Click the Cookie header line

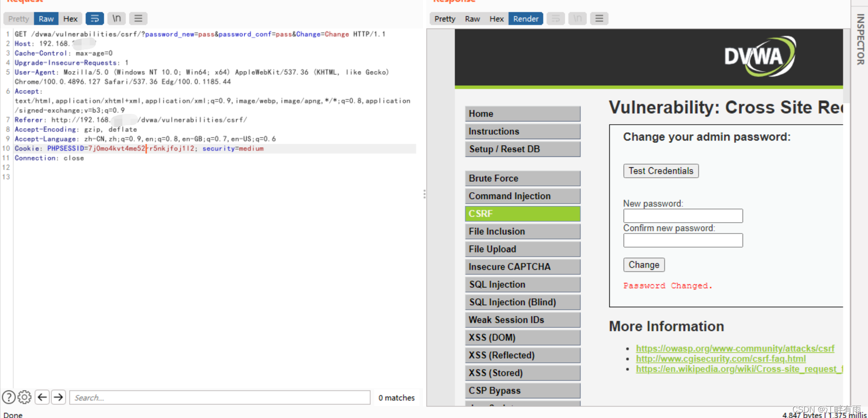pyautogui.click(x=139, y=148)
